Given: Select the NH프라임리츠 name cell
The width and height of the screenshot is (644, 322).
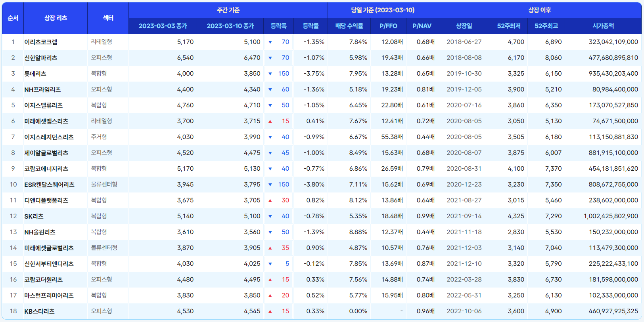Looking at the screenshot, I should click(56, 90).
